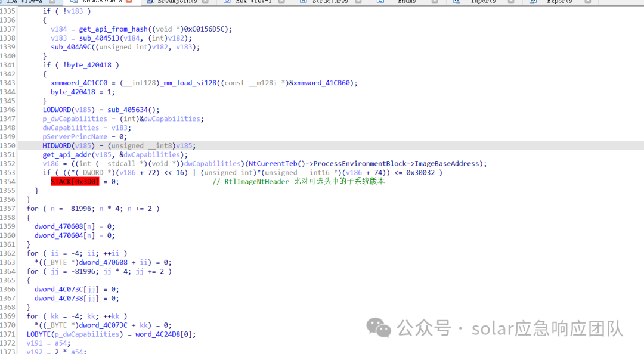Click line number 1357 in the gutter
The width and height of the screenshot is (644, 354).
pos(8,209)
